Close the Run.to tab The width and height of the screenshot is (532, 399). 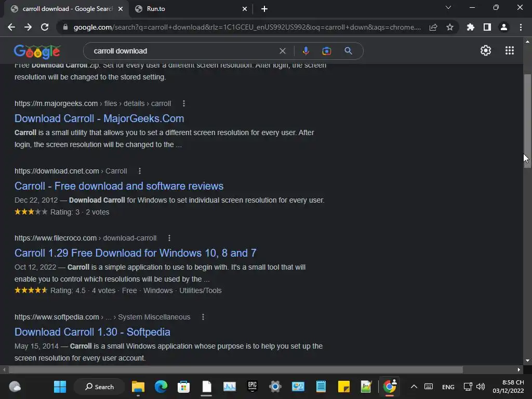coord(245,9)
